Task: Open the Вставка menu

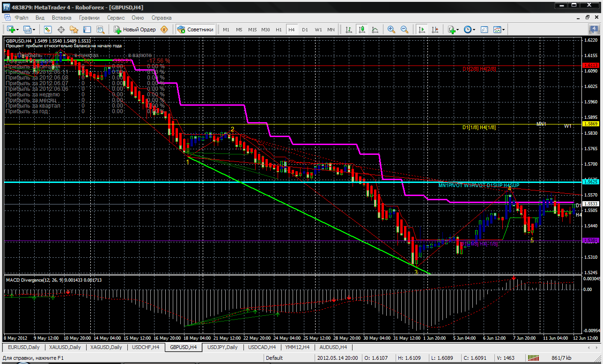Action: pos(62,18)
